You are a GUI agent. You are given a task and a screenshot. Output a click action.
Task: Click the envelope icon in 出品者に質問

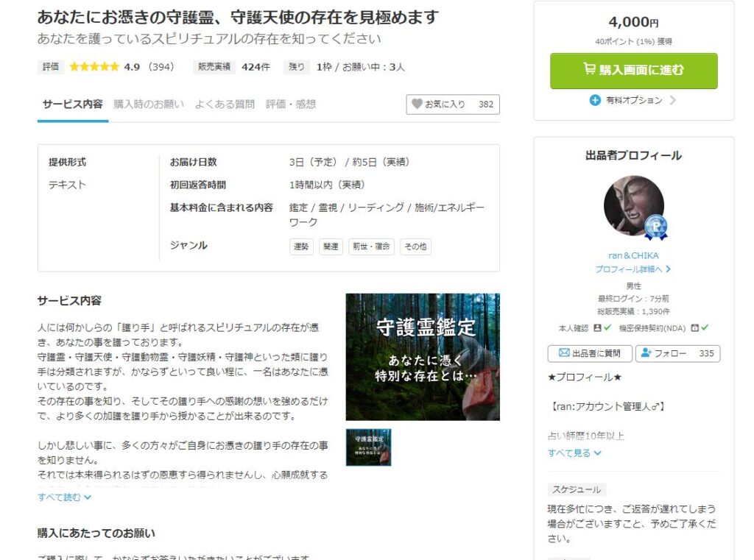564,352
